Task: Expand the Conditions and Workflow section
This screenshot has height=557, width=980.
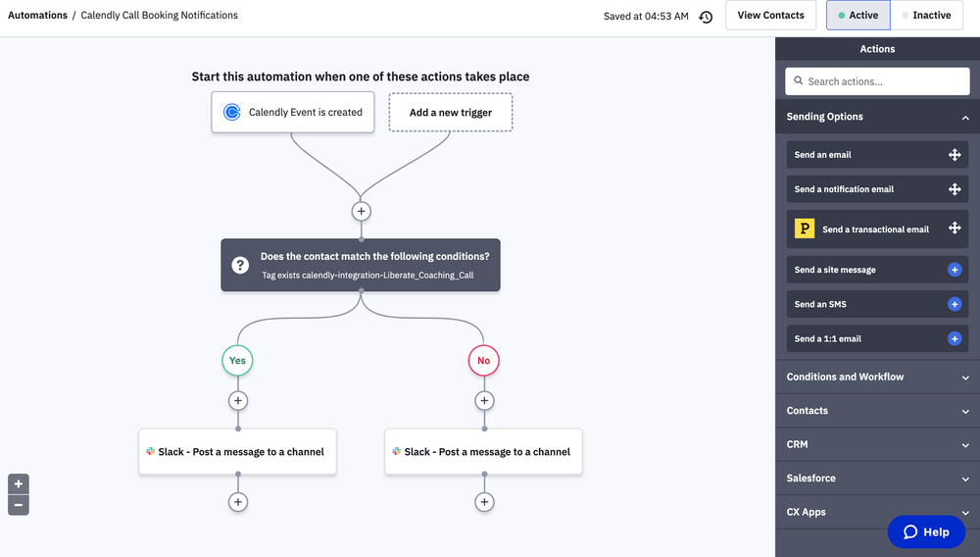Action: pyautogui.click(x=965, y=378)
